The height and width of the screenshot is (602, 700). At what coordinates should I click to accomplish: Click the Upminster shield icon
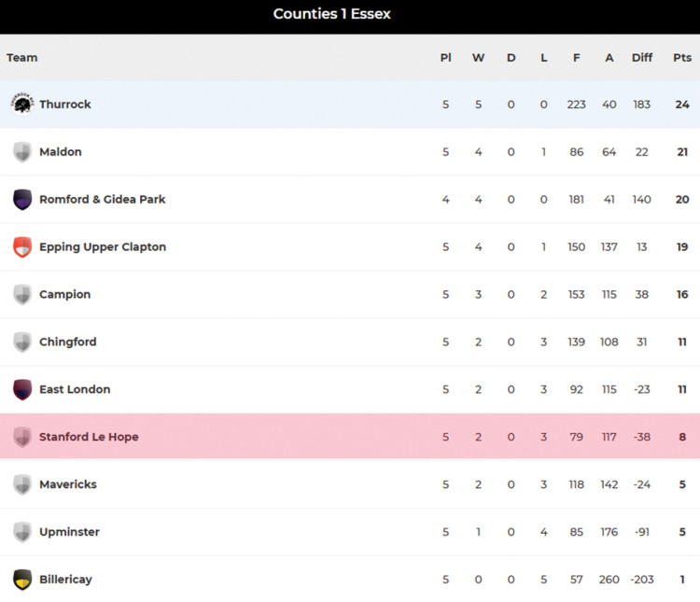click(22, 532)
